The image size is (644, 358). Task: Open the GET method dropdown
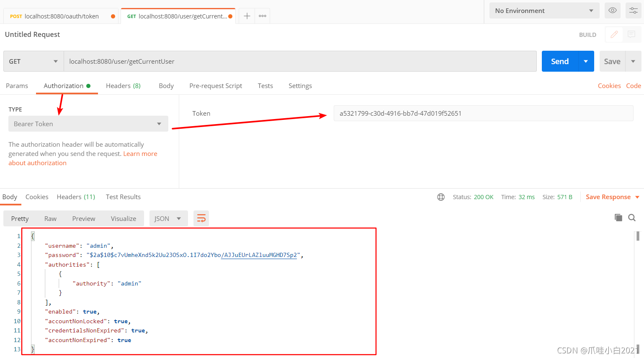pyautogui.click(x=33, y=61)
